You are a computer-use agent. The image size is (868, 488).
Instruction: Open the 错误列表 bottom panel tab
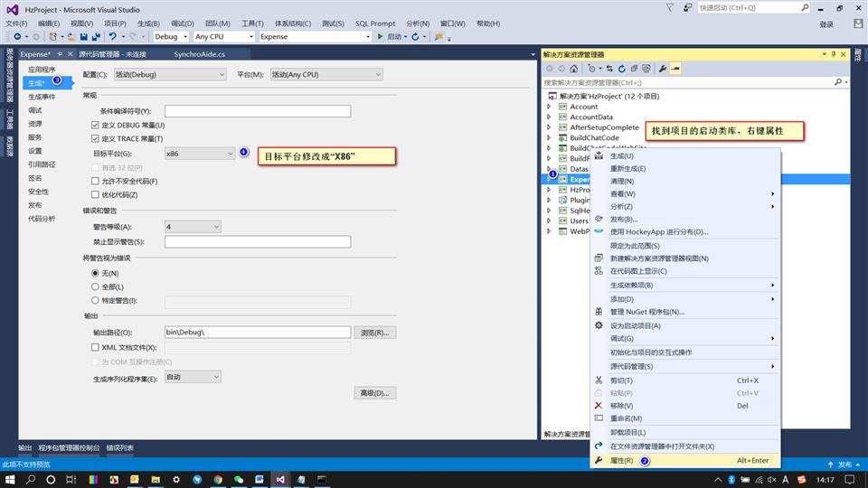coord(119,447)
